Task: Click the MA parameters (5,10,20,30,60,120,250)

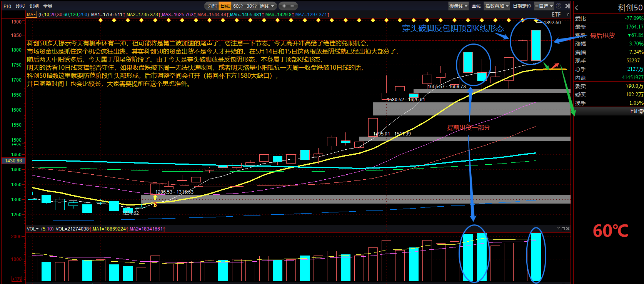Action: click(x=64, y=15)
